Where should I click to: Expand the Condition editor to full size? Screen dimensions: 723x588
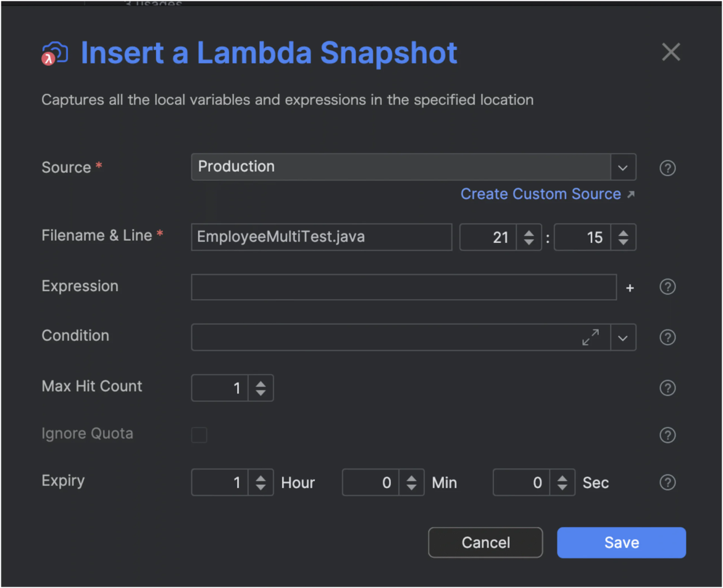[591, 337]
